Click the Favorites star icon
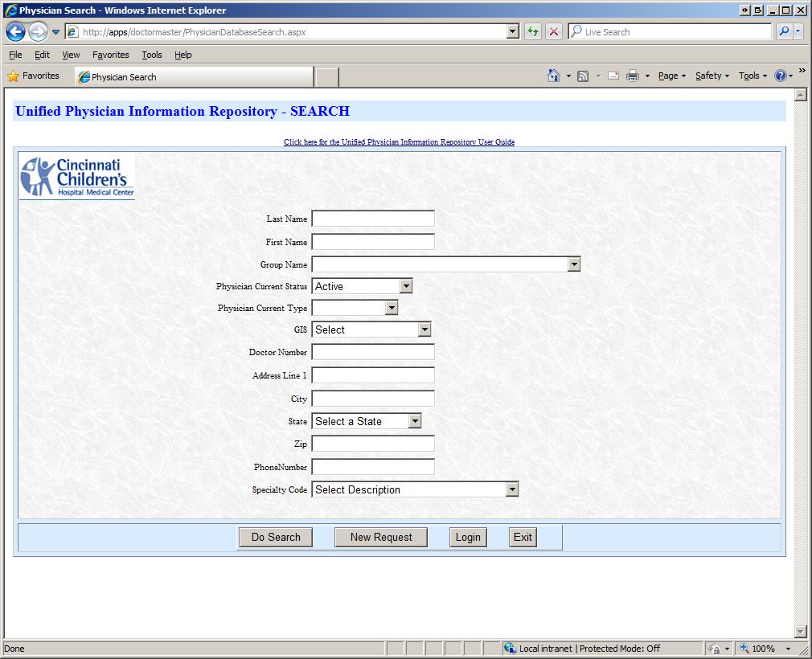The height and width of the screenshot is (659, 812). pyautogui.click(x=14, y=76)
